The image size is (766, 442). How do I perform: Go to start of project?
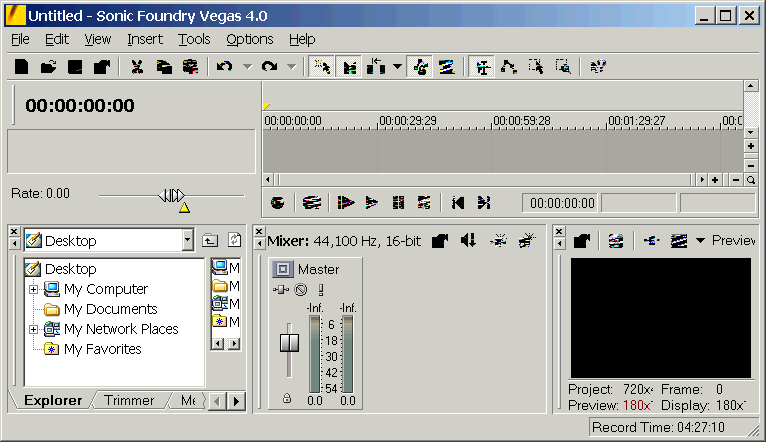pos(458,202)
